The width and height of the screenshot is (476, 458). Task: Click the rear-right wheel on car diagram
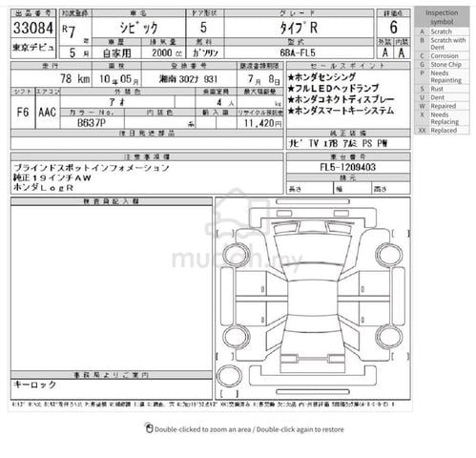pos(389,338)
